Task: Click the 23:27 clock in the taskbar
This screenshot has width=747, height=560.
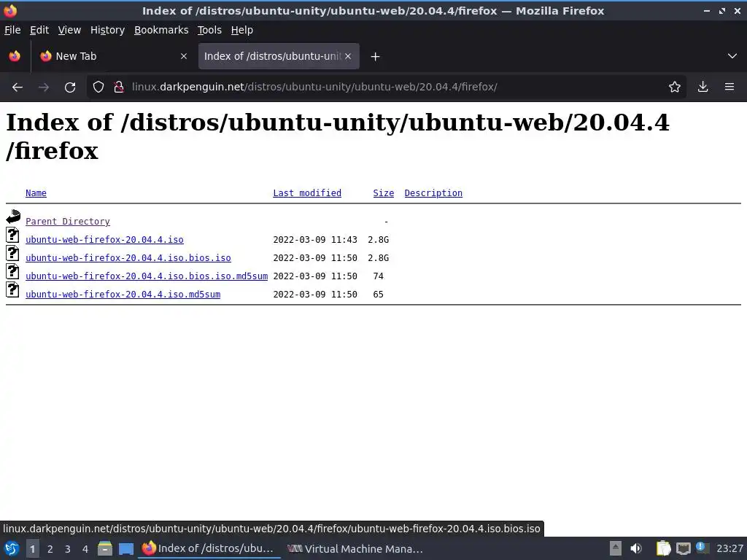Action: [x=729, y=548]
